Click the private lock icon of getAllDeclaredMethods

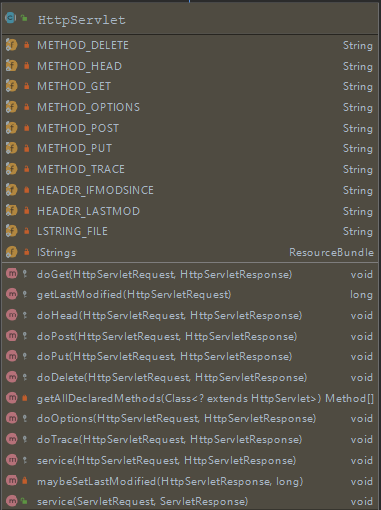[x=24, y=398]
